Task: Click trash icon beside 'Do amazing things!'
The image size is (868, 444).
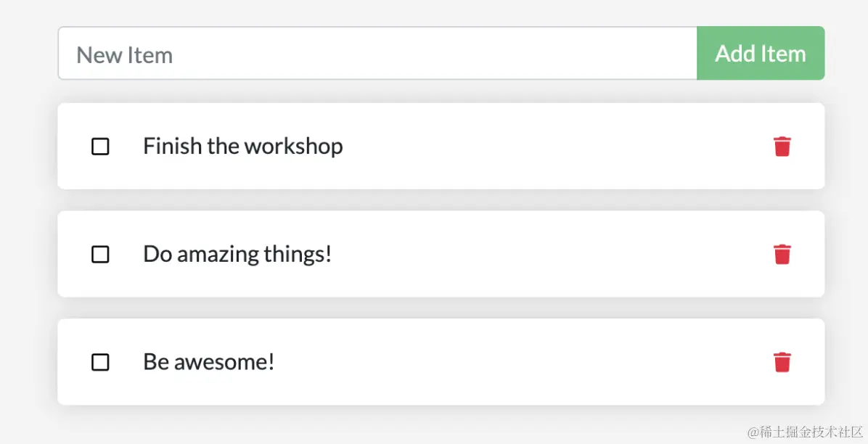Action: point(782,255)
